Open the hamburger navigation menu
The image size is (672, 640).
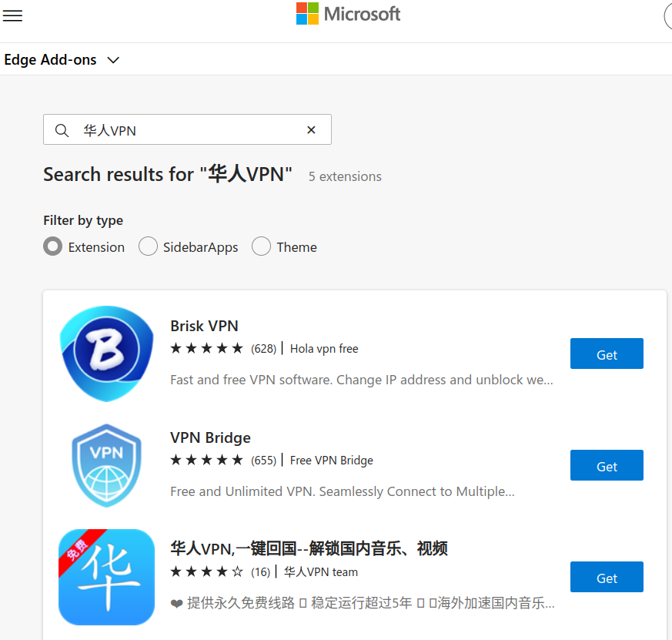12,16
